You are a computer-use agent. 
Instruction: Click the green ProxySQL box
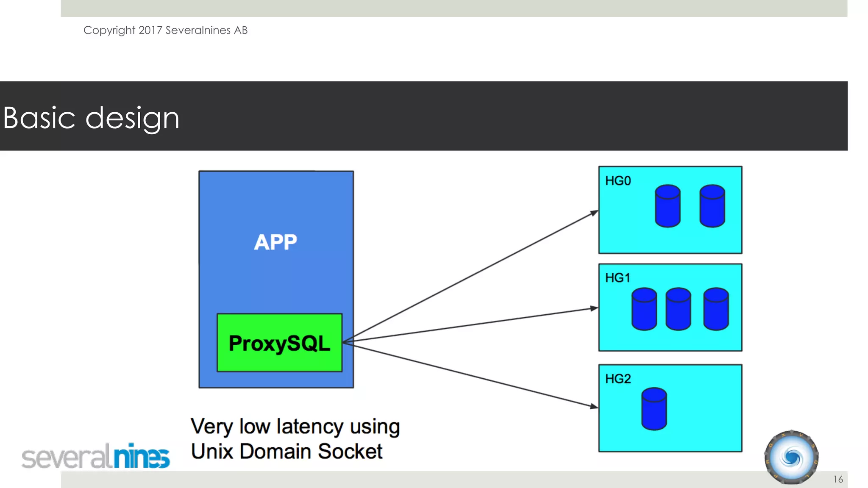pos(279,343)
